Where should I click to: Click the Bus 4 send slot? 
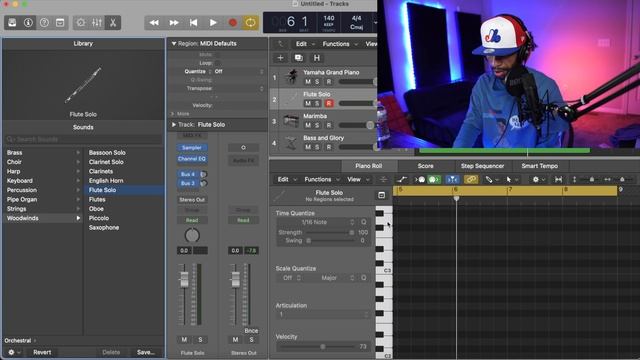click(188, 174)
